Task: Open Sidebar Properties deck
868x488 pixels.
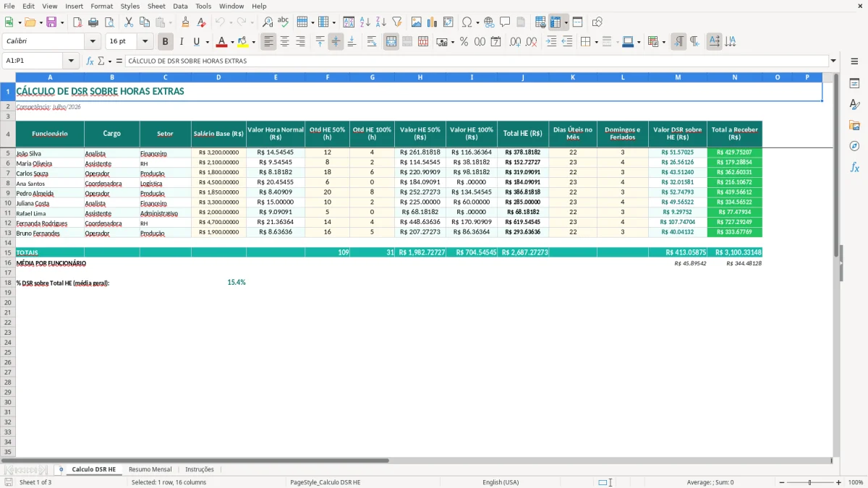Action: click(x=854, y=84)
